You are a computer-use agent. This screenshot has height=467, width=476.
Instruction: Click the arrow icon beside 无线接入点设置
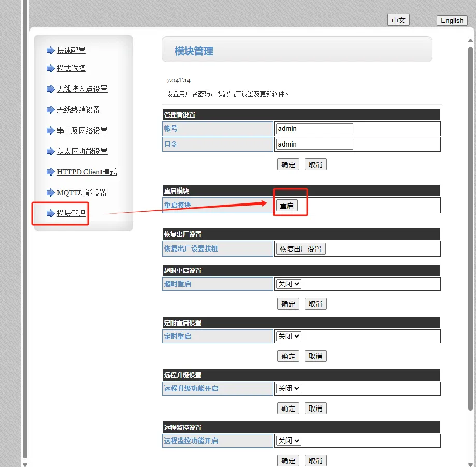pyautogui.click(x=50, y=89)
